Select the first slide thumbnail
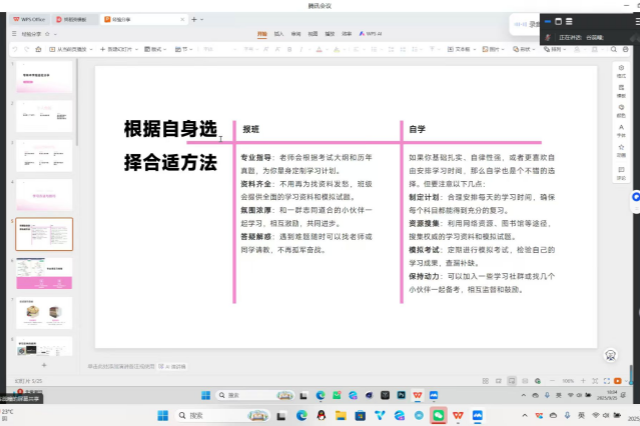This screenshot has height=426, width=640. click(44, 78)
